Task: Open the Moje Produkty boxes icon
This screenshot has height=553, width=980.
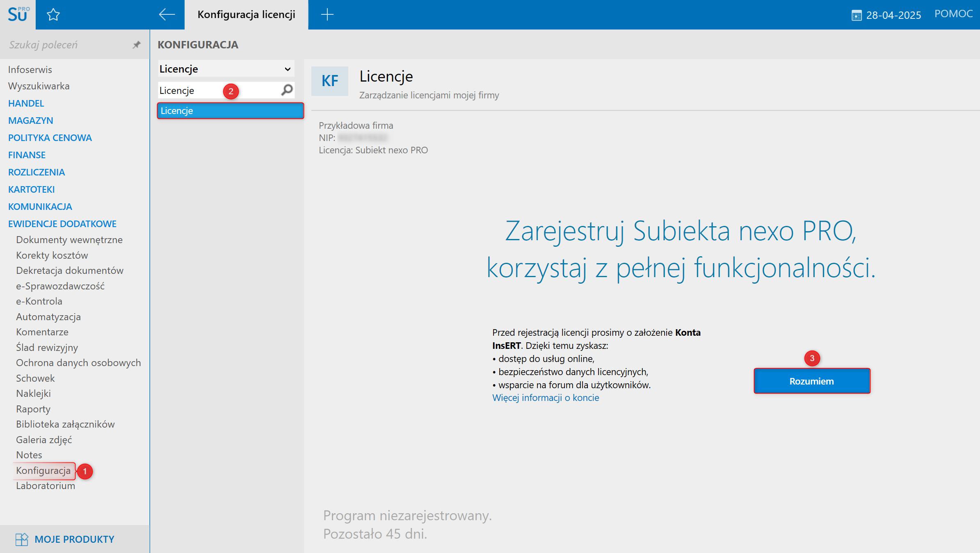Action: pyautogui.click(x=22, y=539)
